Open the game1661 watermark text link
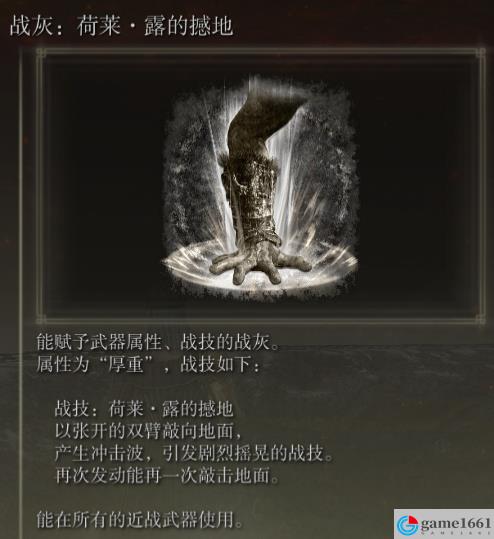The height and width of the screenshot is (539, 494). click(x=456, y=524)
